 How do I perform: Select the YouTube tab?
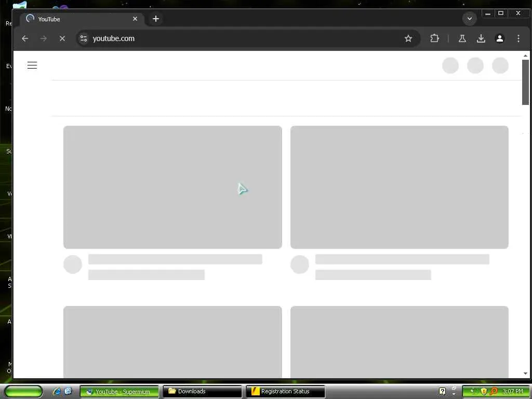click(x=82, y=19)
